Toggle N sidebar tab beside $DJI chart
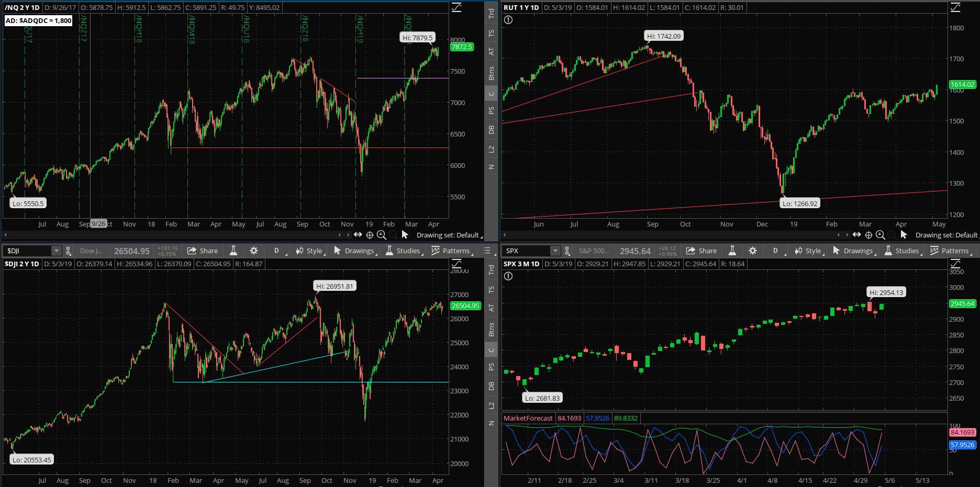The image size is (980, 487). click(491, 423)
